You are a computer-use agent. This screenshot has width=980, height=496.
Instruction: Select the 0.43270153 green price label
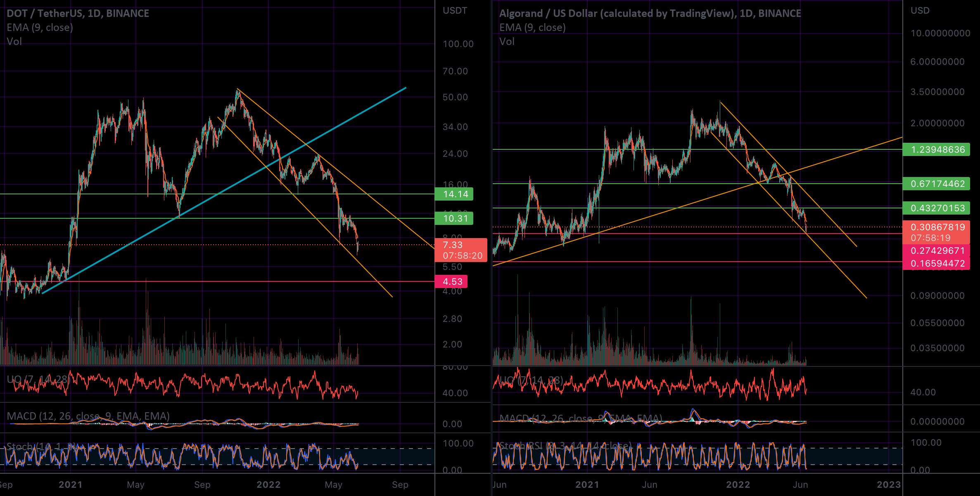(x=936, y=208)
